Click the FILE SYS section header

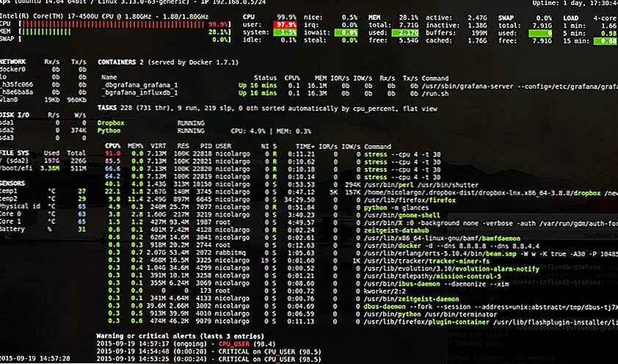coord(15,153)
